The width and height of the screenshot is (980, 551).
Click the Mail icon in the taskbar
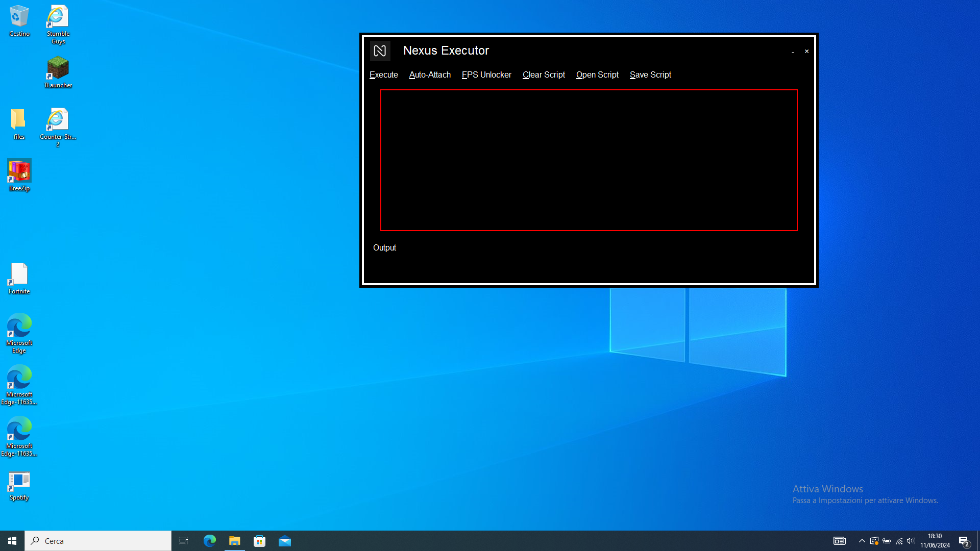285,541
